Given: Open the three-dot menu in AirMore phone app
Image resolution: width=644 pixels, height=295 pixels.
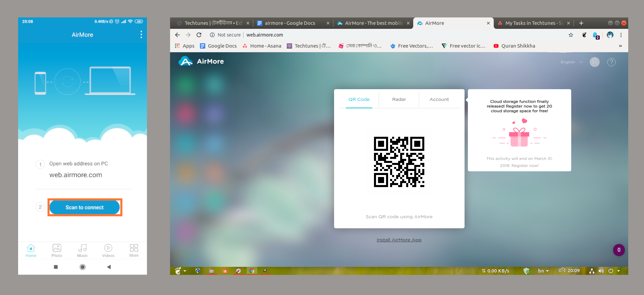Looking at the screenshot, I should click(141, 35).
